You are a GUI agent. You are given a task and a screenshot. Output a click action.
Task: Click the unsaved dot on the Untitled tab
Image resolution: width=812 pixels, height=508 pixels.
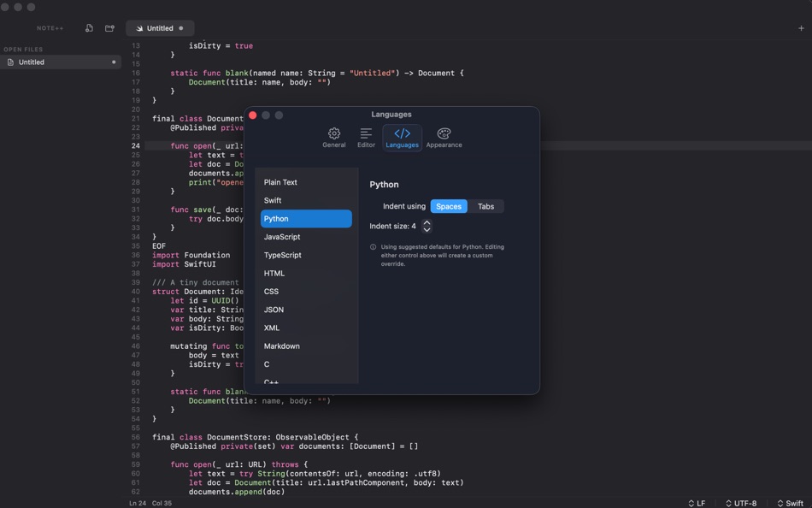(180, 28)
